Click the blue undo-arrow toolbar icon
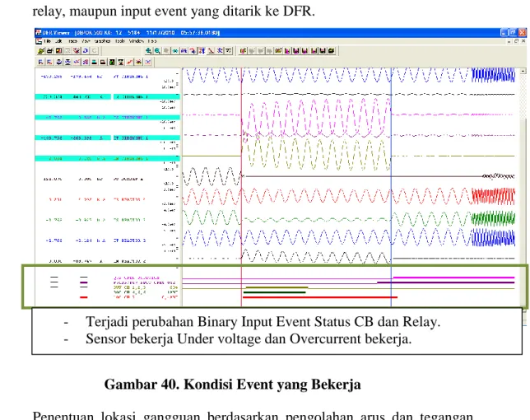This screenshot has height=420, width=530. pos(86,51)
